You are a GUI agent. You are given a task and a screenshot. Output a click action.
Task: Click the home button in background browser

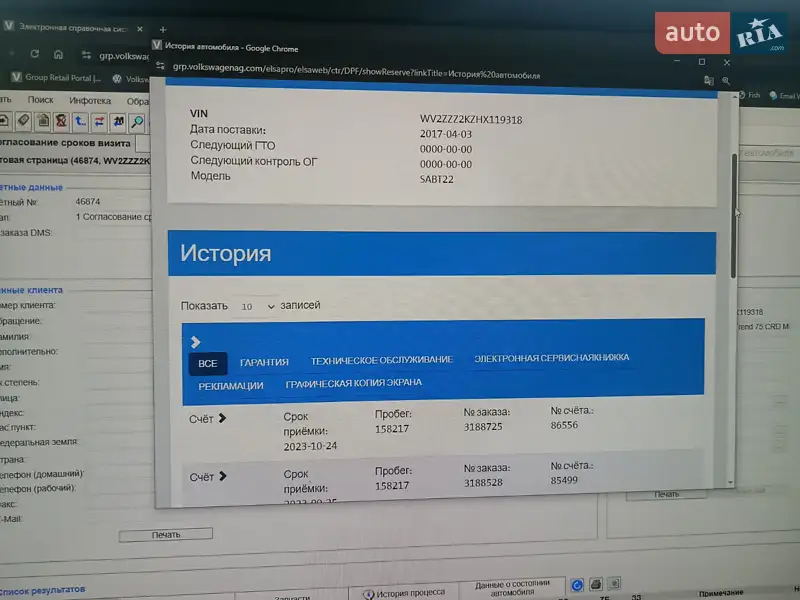(59, 54)
